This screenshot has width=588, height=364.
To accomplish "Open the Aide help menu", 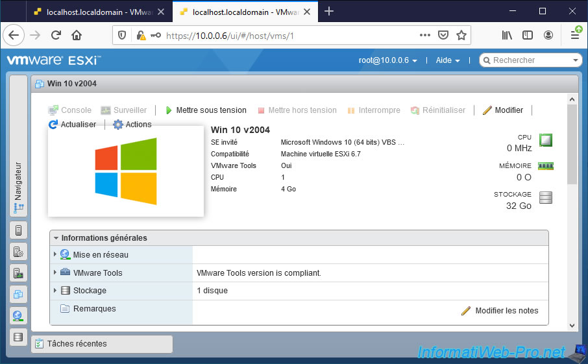I will click(447, 60).
